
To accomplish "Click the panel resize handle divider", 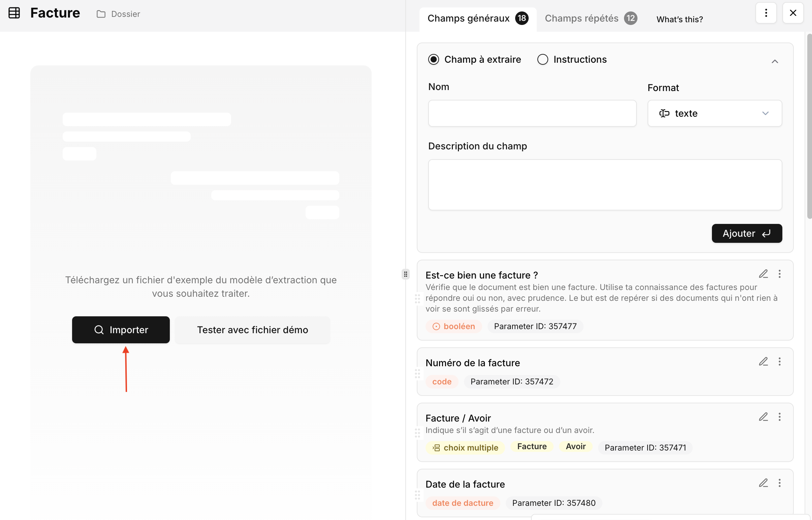I will [x=405, y=274].
